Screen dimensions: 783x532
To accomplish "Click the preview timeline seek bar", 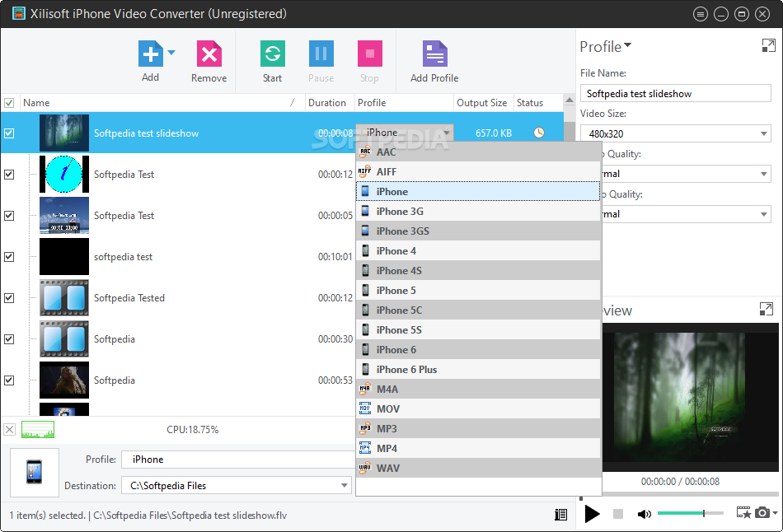I will [679, 494].
